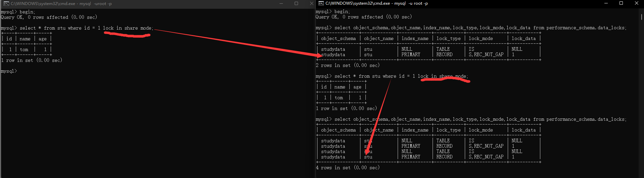644x178 pixels.
Task: Maximize the right mysql -u root window
Action: click(x=621, y=3)
